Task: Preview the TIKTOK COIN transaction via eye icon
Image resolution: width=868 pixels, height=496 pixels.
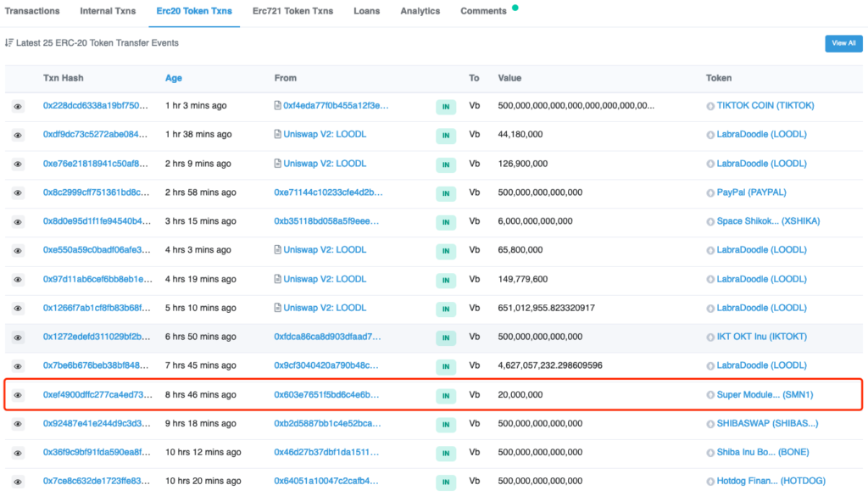Action: (18, 106)
